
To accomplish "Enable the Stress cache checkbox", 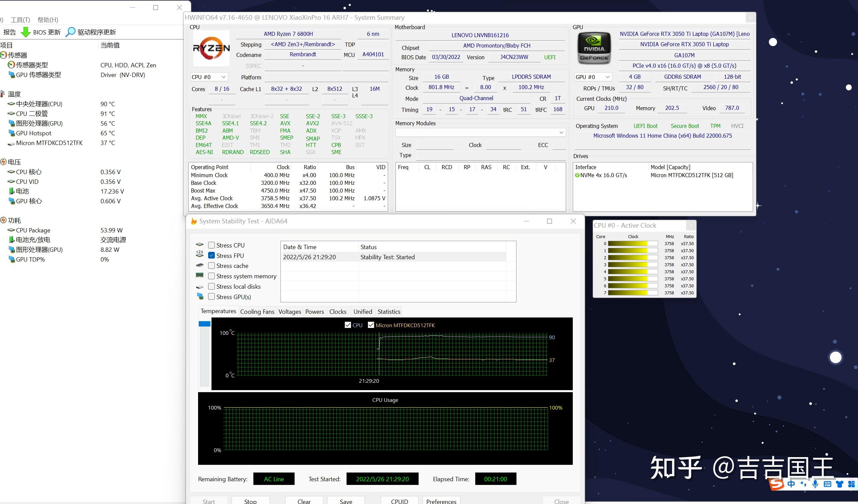I will [211, 266].
